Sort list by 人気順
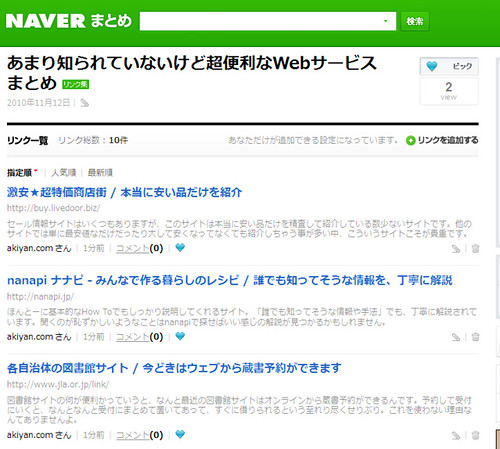This screenshot has height=449, width=500. click(64, 173)
